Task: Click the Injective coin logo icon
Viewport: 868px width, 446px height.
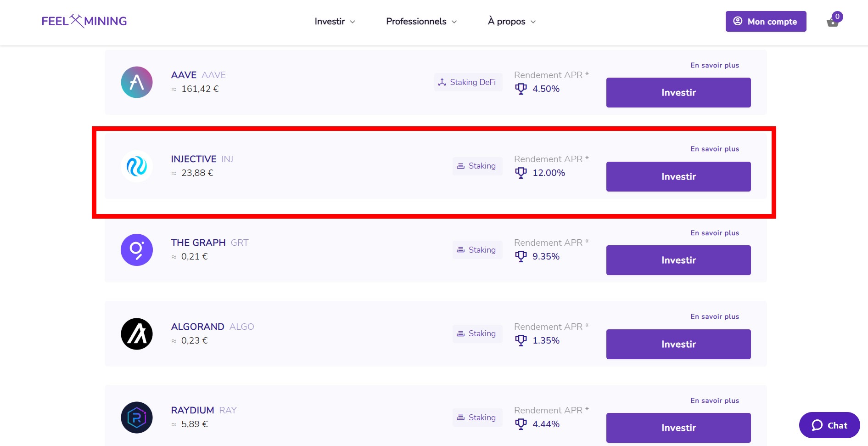Action: (x=136, y=166)
